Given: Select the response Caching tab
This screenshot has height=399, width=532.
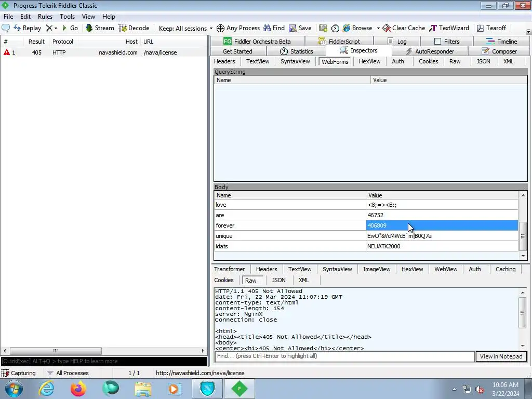Looking at the screenshot, I should 505,269.
